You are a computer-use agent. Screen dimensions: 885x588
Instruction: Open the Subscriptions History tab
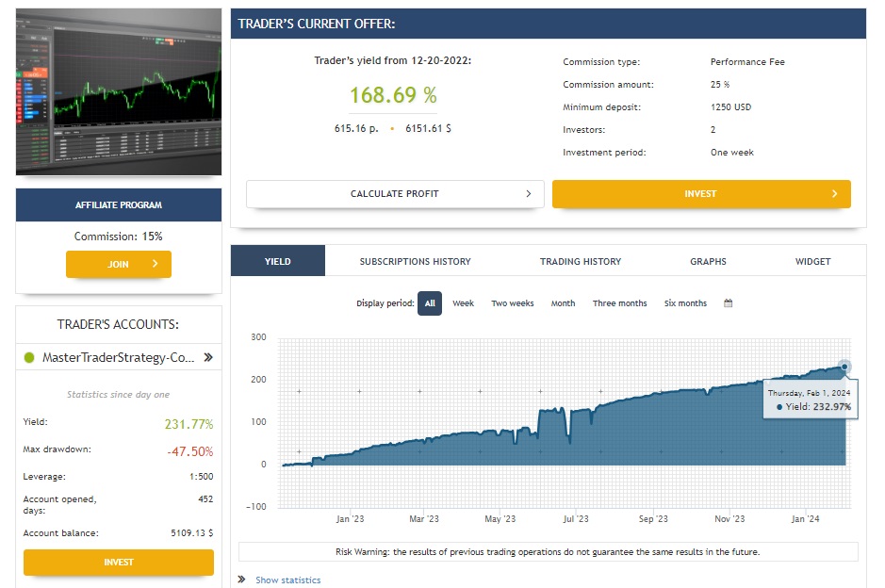click(x=415, y=261)
